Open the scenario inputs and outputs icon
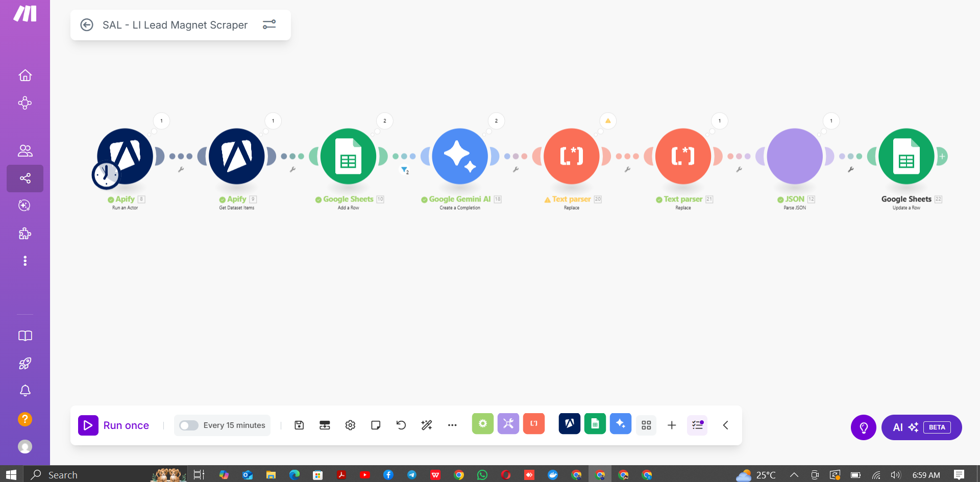The image size is (980, 482). click(x=325, y=425)
